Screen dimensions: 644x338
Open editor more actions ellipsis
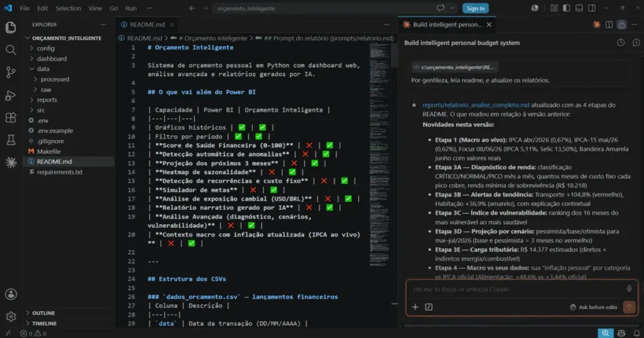[x=387, y=25]
